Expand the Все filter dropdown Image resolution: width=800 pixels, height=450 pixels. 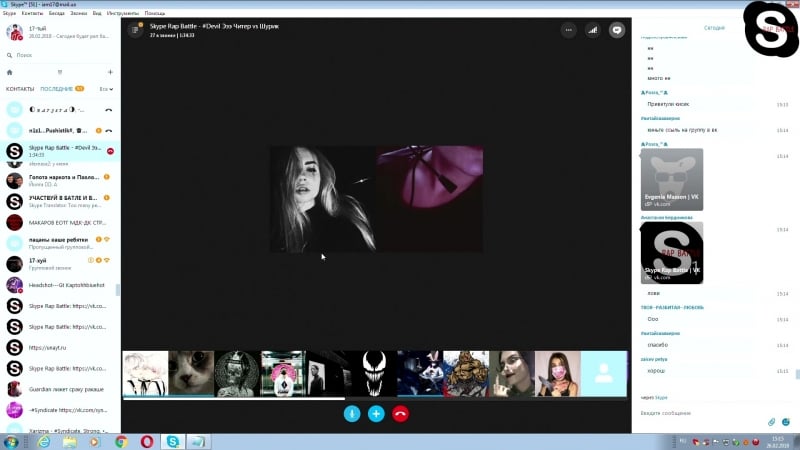(106, 89)
